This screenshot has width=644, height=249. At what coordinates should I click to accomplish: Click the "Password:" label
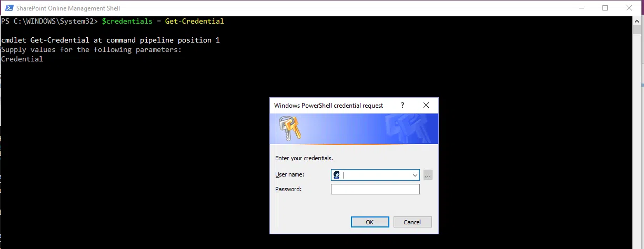coord(288,189)
